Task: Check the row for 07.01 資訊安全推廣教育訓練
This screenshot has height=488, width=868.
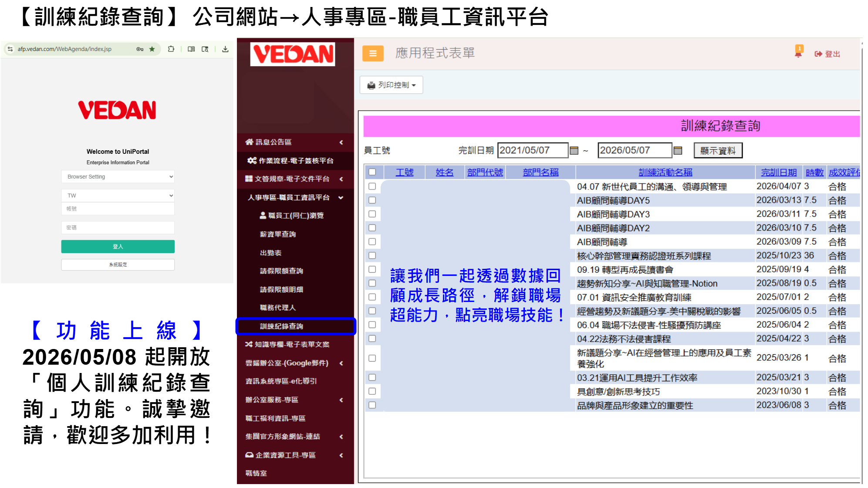Action: click(x=372, y=297)
